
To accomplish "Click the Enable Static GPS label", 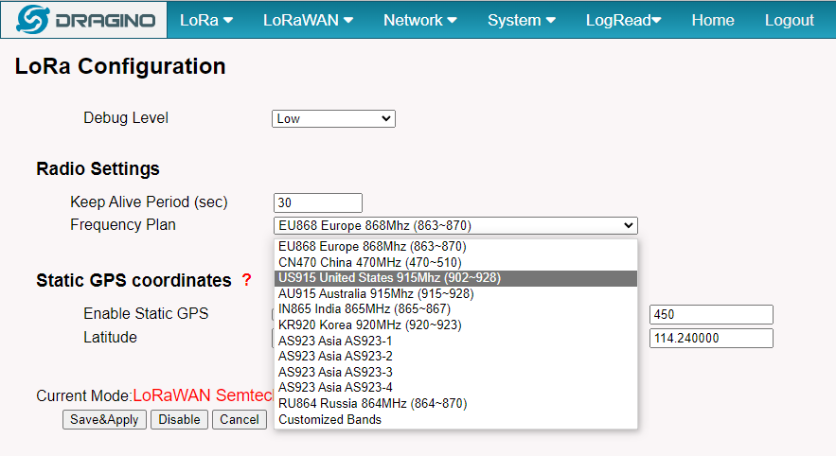I will pos(146,314).
